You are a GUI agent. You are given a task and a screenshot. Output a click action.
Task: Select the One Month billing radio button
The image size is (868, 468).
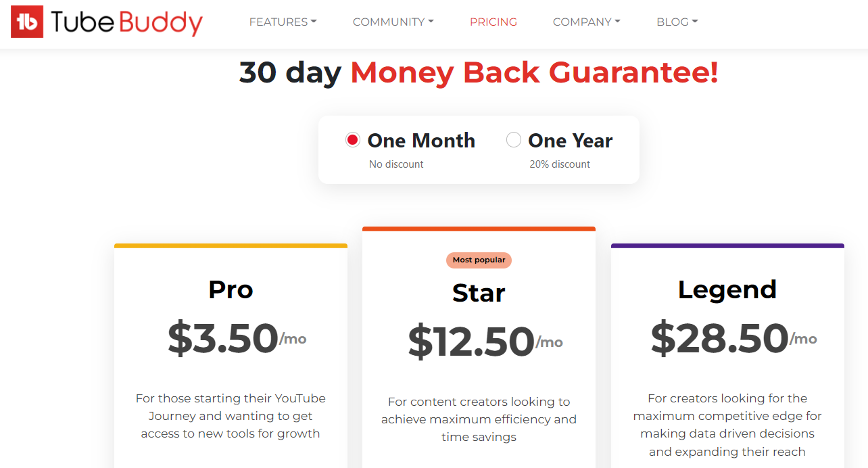(352, 140)
